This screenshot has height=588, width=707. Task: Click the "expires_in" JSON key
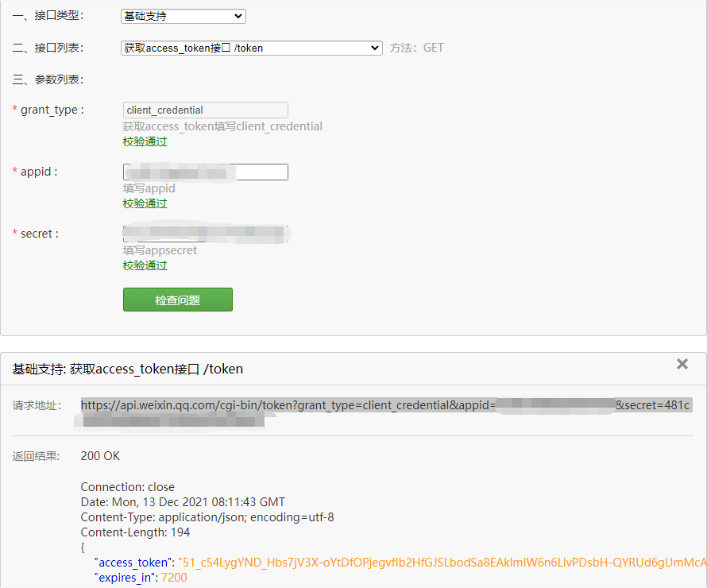[x=125, y=578]
